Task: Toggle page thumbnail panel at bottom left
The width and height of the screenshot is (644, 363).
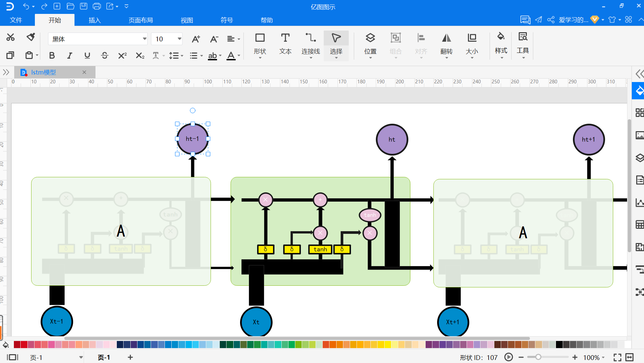Action: 13,357
